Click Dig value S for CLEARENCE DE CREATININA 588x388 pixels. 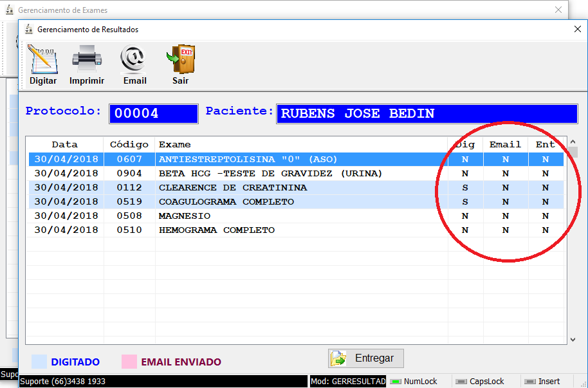click(465, 188)
